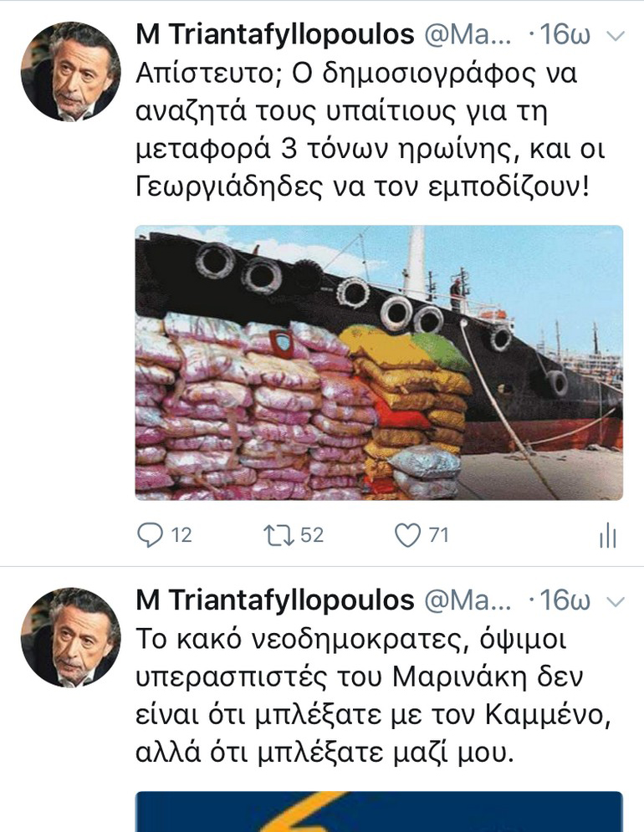This screenshot has height=832, width=644.
Task: Open profile picture on first tweet
Action: coord(70,72)
